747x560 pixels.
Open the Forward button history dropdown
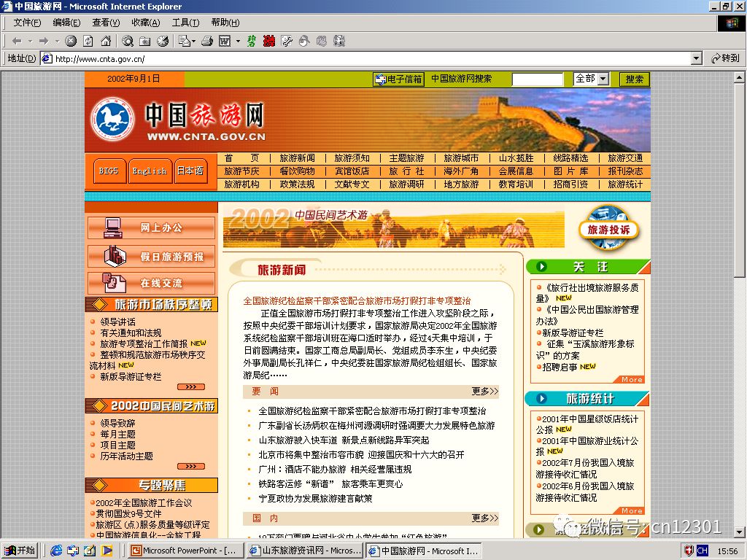pyautogui.click(x=57, y=42)
